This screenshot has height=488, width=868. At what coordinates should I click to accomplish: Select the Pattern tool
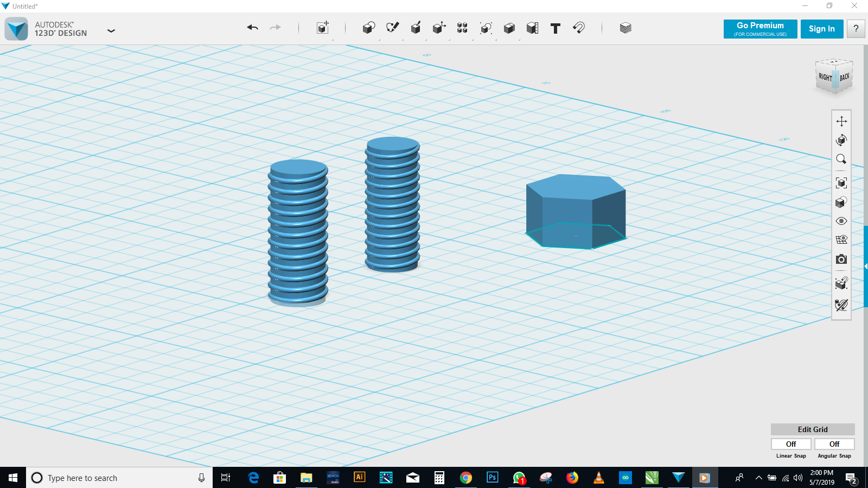462,28
